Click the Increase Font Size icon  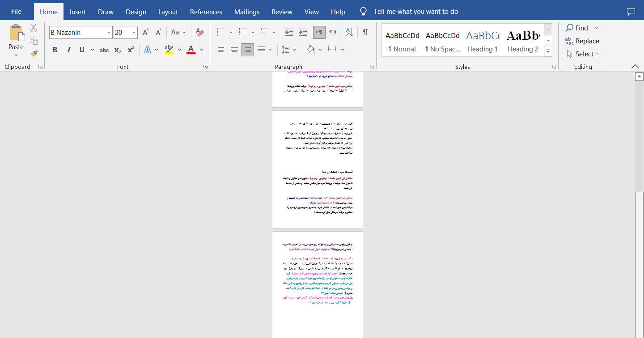coord(145,32)
